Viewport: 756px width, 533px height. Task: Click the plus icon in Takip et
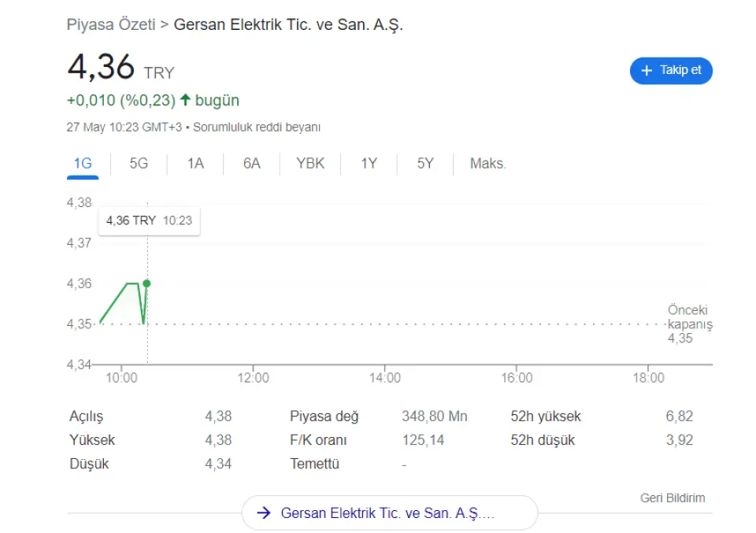(647, 71)
